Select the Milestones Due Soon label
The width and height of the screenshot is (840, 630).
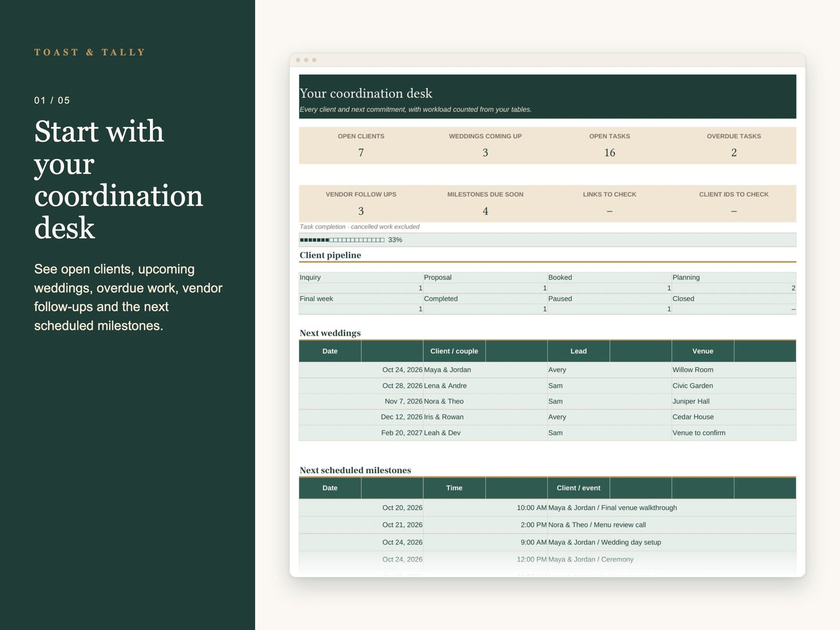(485, 194)
